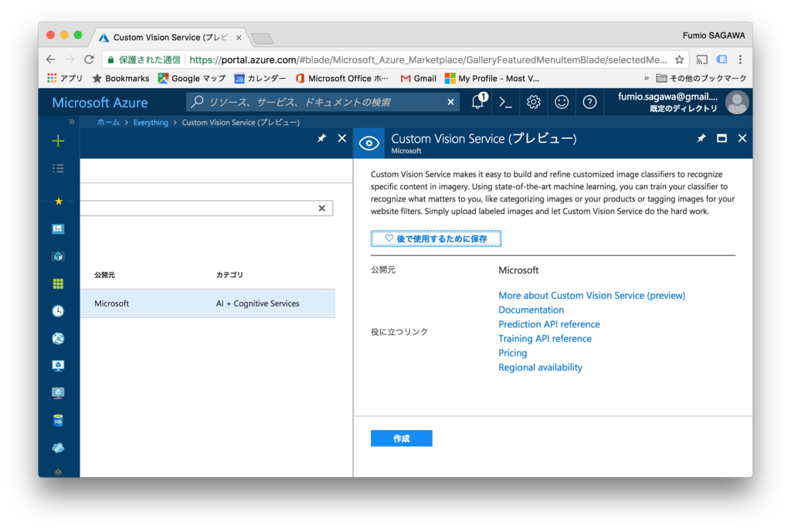Open the Documentation link
791x532 pixels.
click(x=531, y=310)
